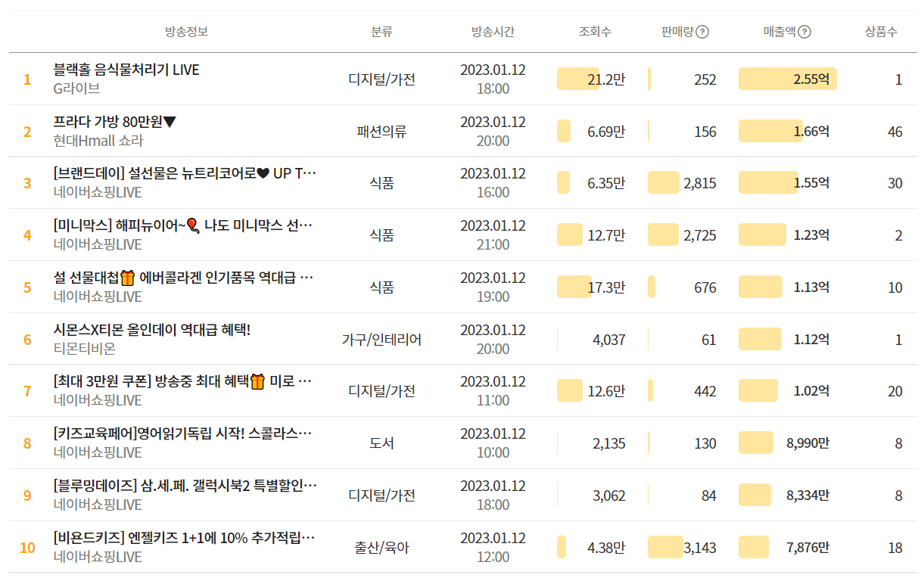
Task: Click the 252 sales volume value
Action: (705, 79)
